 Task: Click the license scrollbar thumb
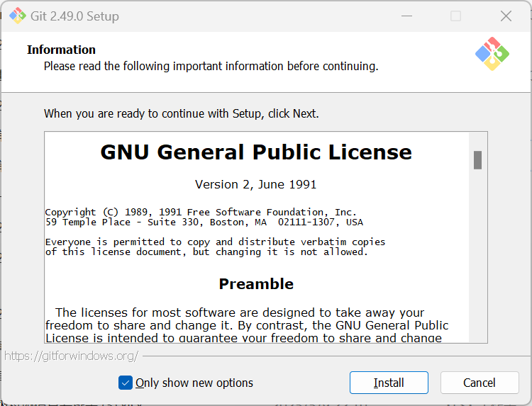(477, 160)
